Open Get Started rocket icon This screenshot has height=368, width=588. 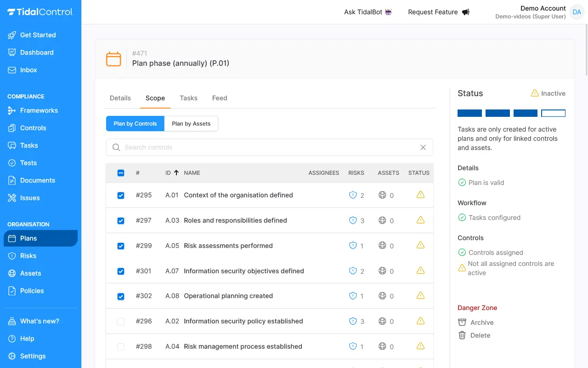point(12,35)
